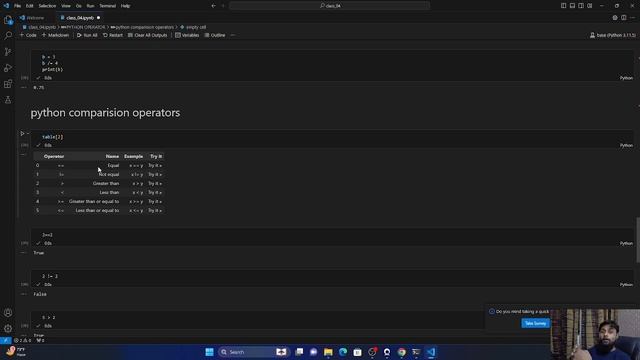Viewport: 640px width, 360px height.
Task: Click the python comparision operators heading
Action: [x=105, y=113]
